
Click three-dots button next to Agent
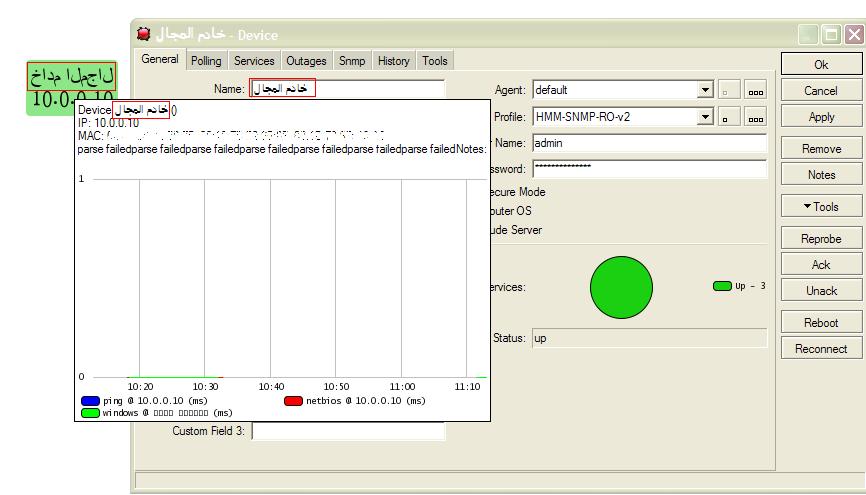click(x=756, y=90)
